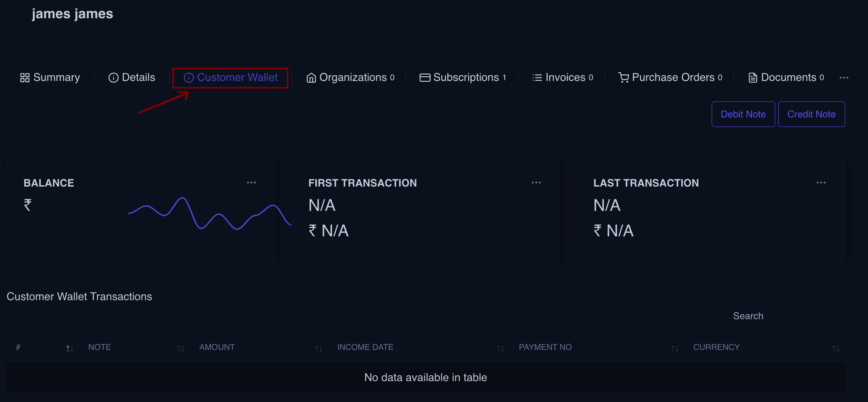Create a Credit Note
Viewport: 868px width, 402px height.
pos(811,114)
